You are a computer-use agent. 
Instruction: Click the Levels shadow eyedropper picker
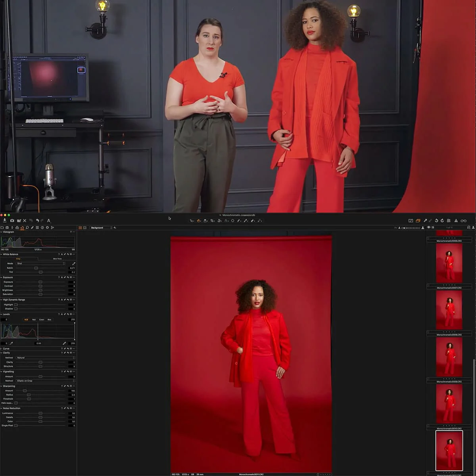point(11,343)
